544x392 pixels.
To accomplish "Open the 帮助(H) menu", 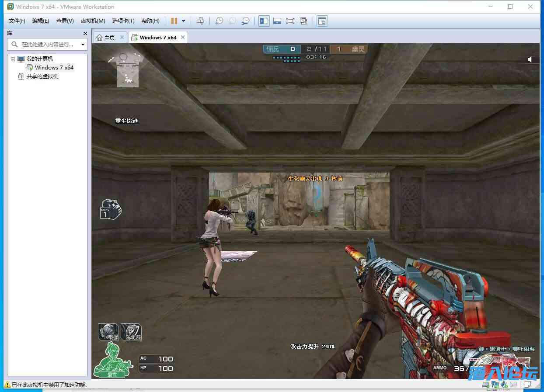I will pyautogui.click(x=150, y=21).
